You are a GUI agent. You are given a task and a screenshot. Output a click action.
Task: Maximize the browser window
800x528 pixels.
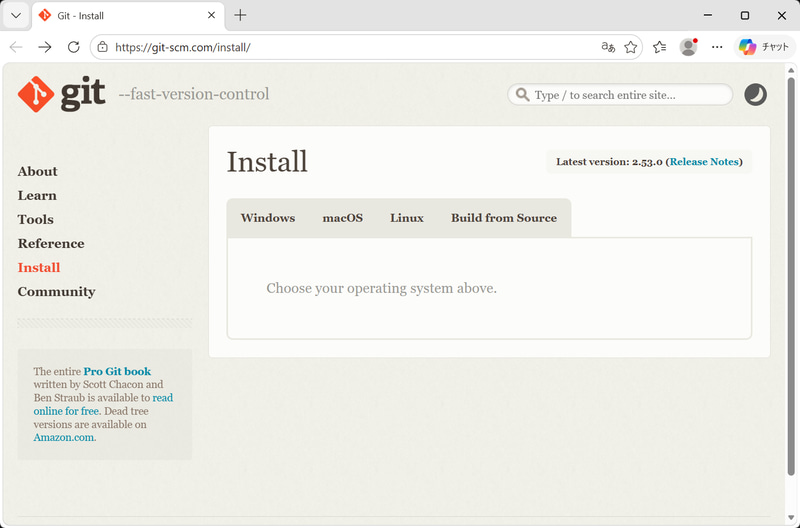(745, 15)
